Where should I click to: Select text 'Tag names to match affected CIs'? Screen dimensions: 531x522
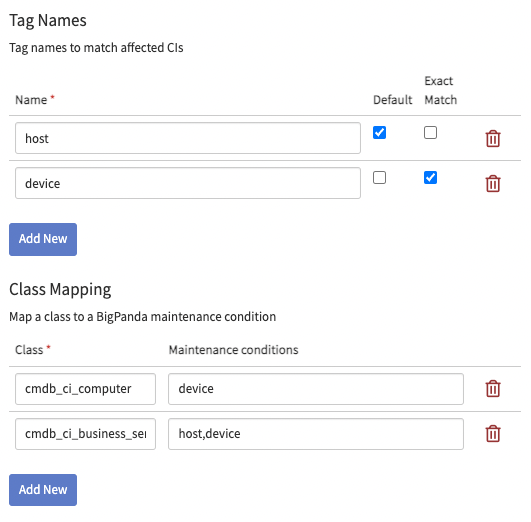point(96,48)
